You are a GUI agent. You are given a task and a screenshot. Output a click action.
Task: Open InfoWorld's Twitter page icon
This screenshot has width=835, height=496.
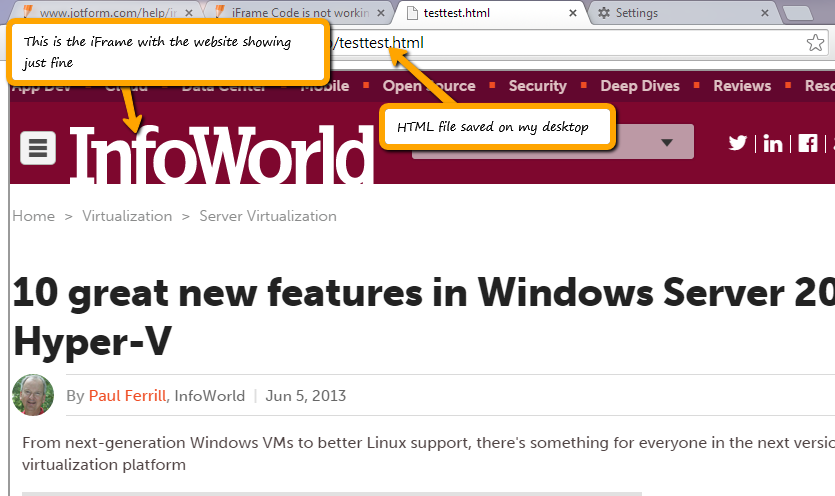(x=738, y=143)
